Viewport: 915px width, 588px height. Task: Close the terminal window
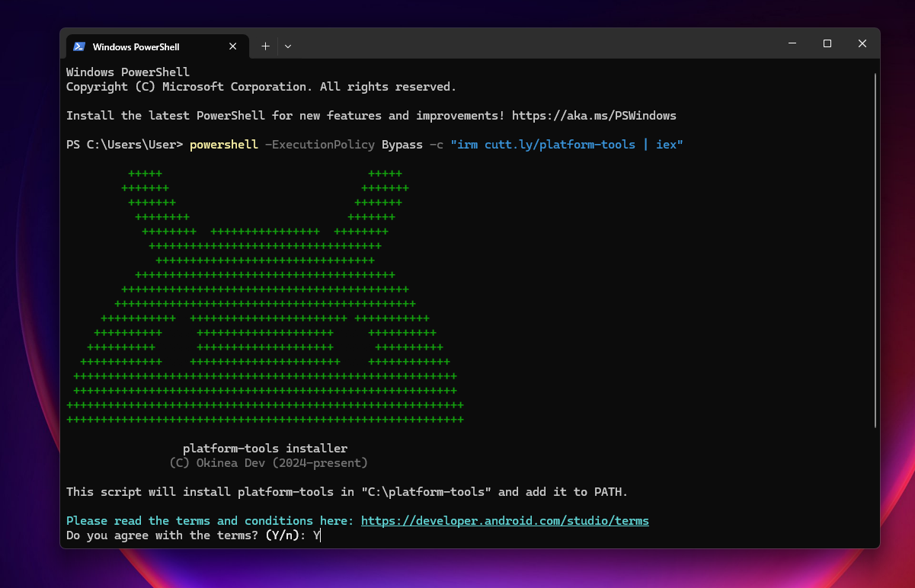point(862,43)
